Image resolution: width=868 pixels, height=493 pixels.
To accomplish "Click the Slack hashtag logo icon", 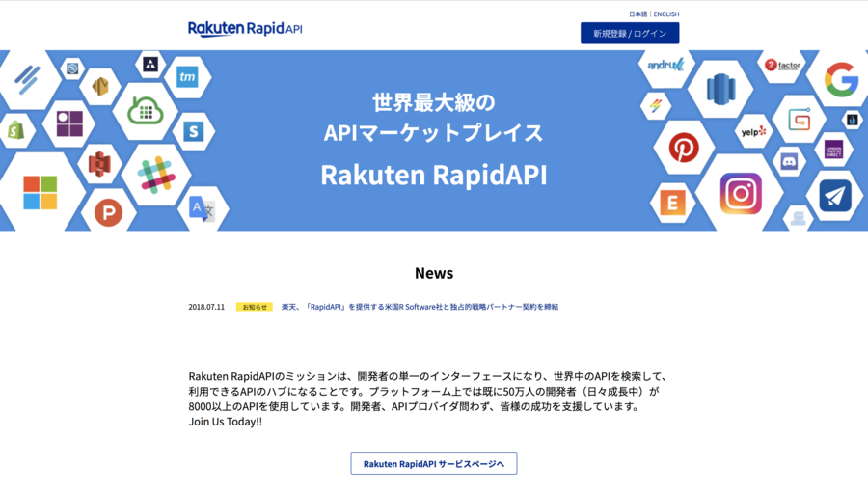I will tap(156, 175).
